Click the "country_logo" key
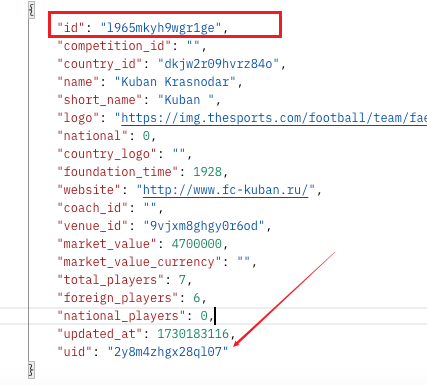 tap(107, 154)
